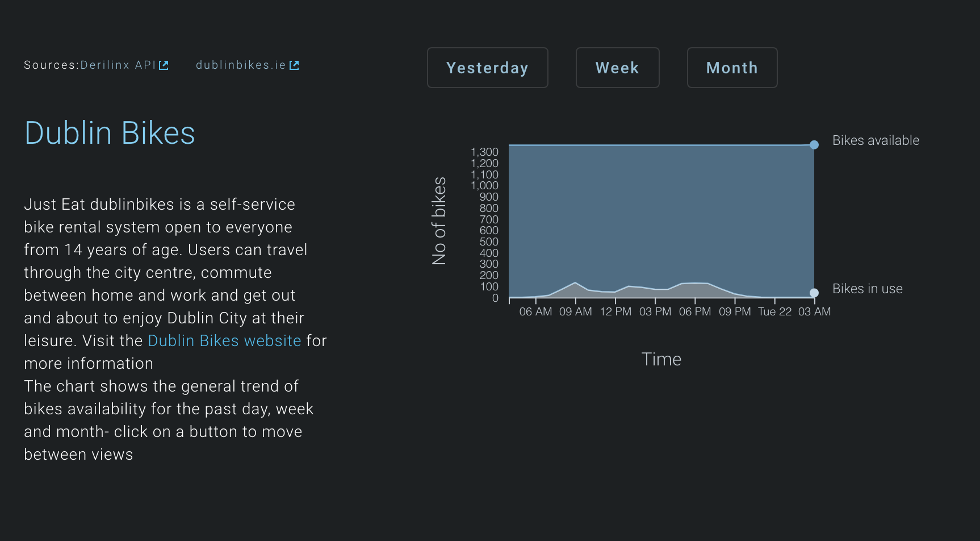Click the Tue 22 axis label
The height and width of the screenshot is (541, 980).
tap(774, 311)
